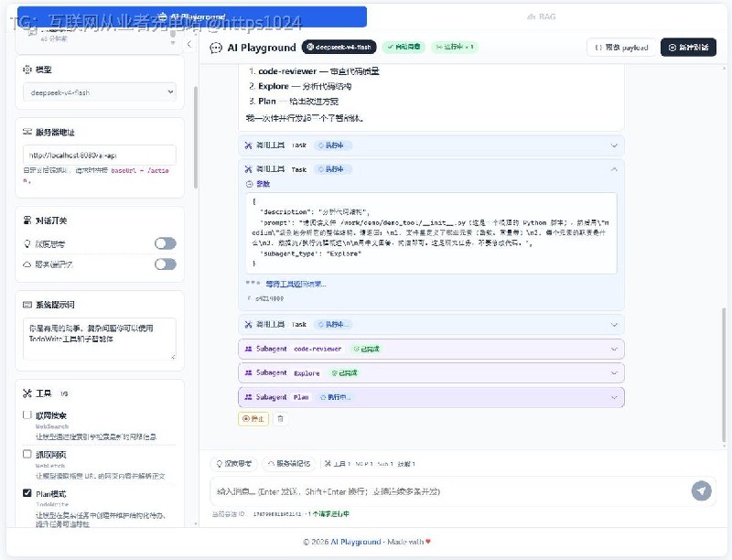Click the icon beside 对话开关 heading

27,221
